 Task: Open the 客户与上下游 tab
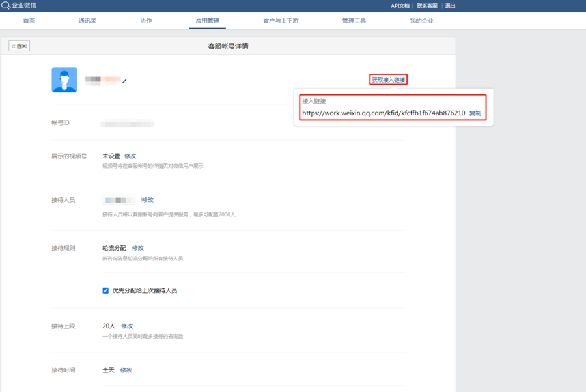[x=281, y=21]
